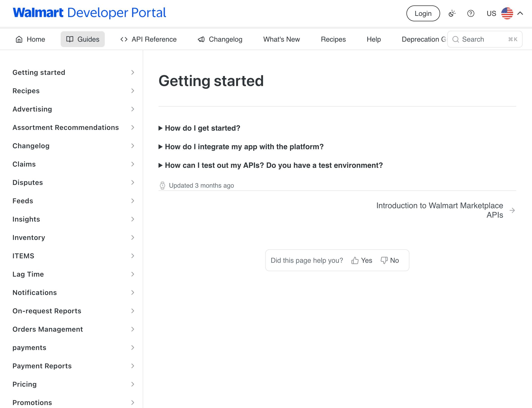Image resolution: width=532 pixels, height=408 pixels.
Task: Expand the On-request Reports chevron
Action: (133, 311)
